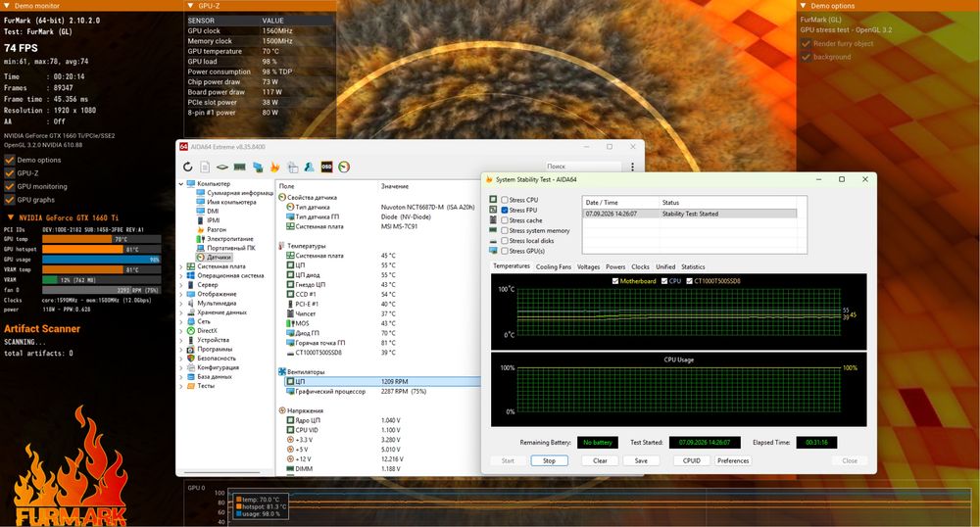
Task: Open the three-dot menu in AIDA64 Extreme
Action: pos(632,167)
